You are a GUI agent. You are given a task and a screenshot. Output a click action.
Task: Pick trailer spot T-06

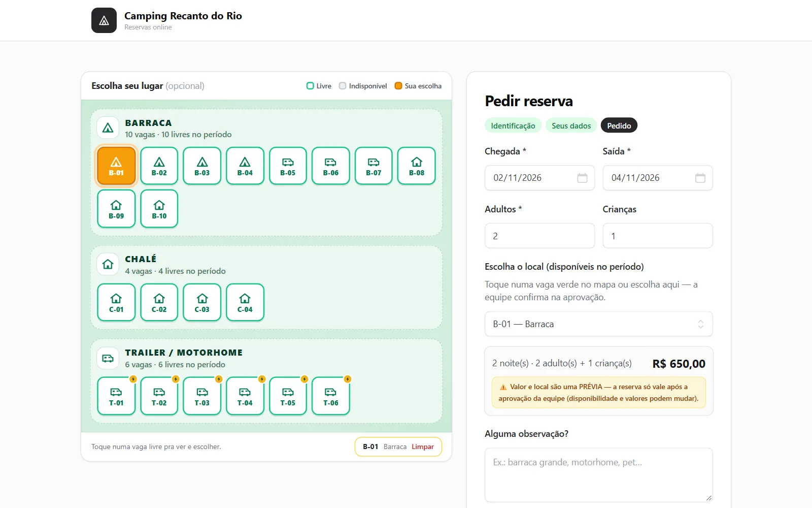(331, 396)
